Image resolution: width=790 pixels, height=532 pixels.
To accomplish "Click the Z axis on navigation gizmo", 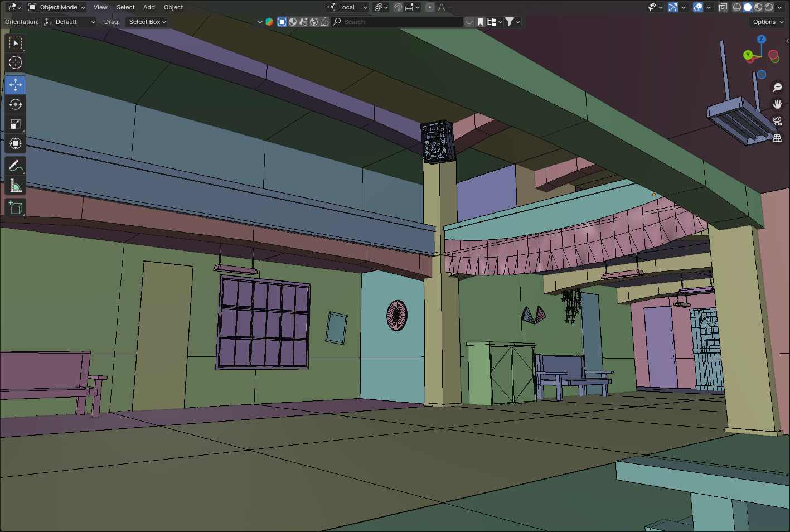I will pos(761,39).
